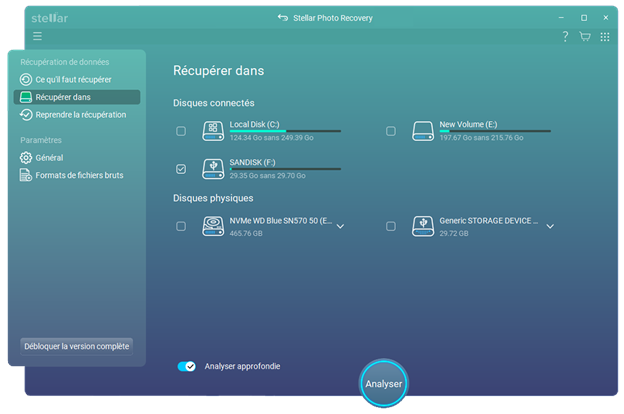Open the help question mark icon
624x414 pixels.
tap(565, 37)
